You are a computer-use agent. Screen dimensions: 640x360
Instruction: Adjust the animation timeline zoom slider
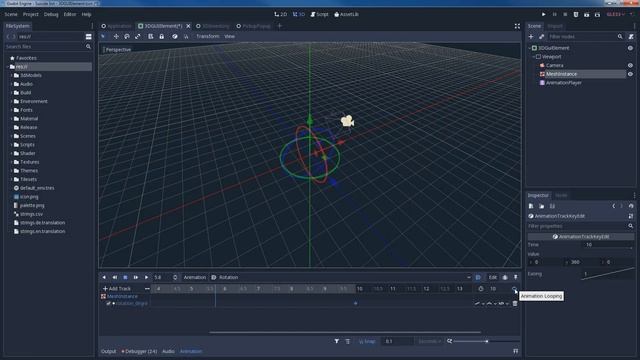pos(487,341)
